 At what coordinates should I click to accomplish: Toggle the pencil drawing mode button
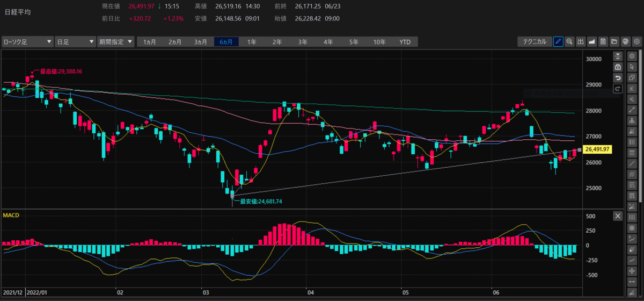click(558, 41)
